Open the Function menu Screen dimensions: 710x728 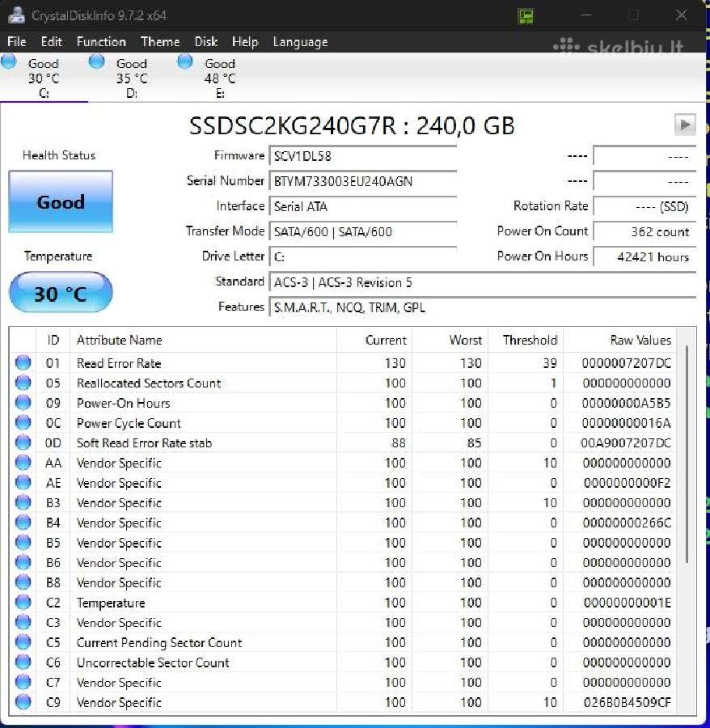click(101, 42)
